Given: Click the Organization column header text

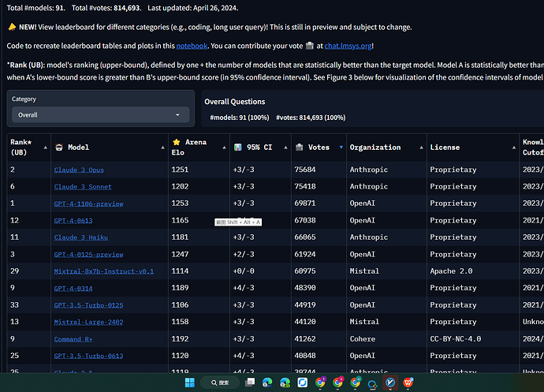Looking at the screenshot, I should coord(375,147).
